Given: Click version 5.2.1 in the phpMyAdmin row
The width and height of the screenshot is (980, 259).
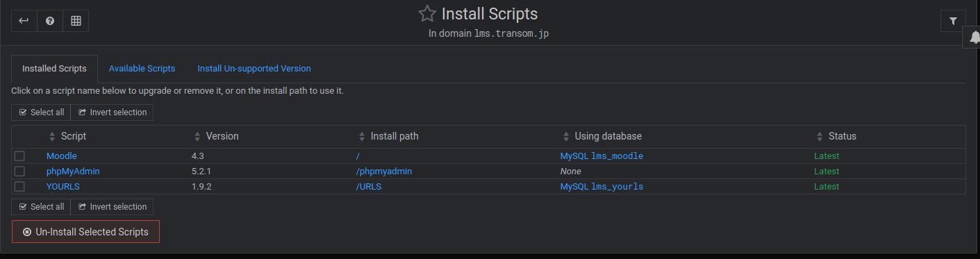Looking at the screenshot, I should tap(202, 172).
